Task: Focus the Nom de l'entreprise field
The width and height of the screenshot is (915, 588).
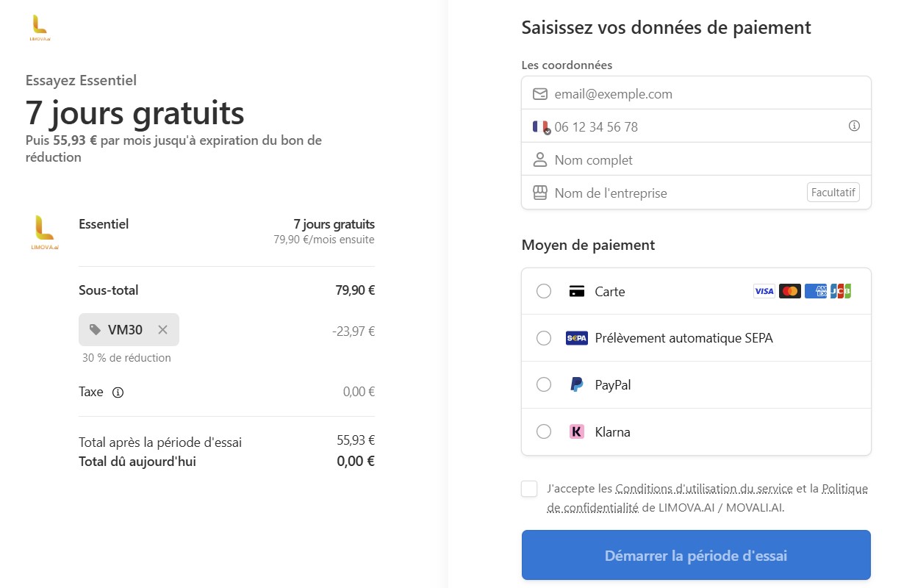Action: click(676, 193)
